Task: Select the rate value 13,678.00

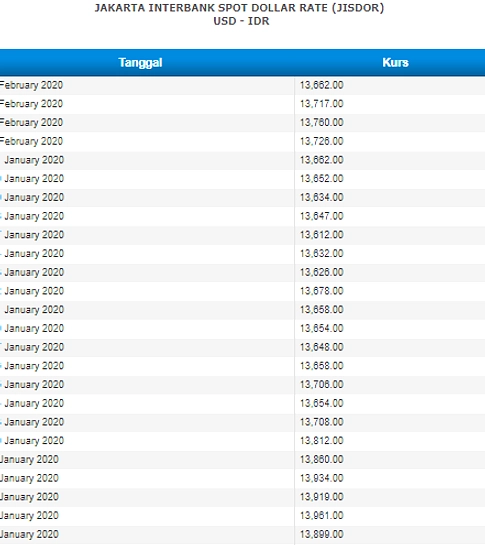Action: pyautogui.click(x=322, y=291)
